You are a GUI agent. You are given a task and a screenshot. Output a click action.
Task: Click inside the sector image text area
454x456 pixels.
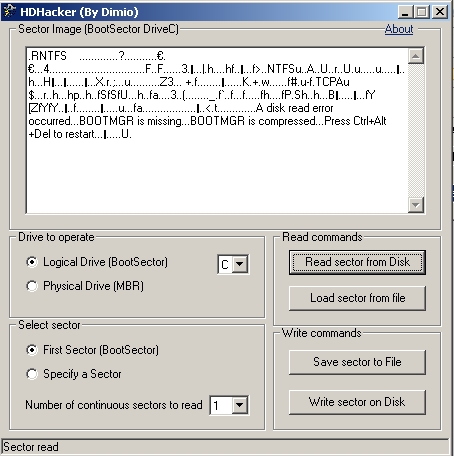[x=217, y=130]
